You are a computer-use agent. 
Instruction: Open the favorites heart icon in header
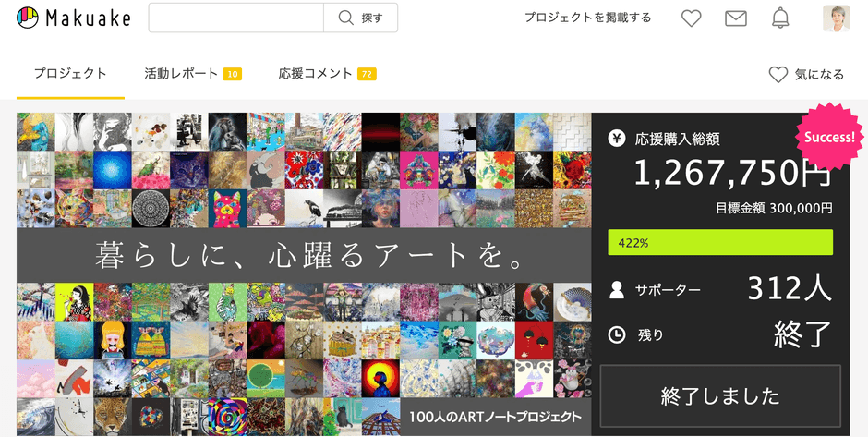coord(691,18)
